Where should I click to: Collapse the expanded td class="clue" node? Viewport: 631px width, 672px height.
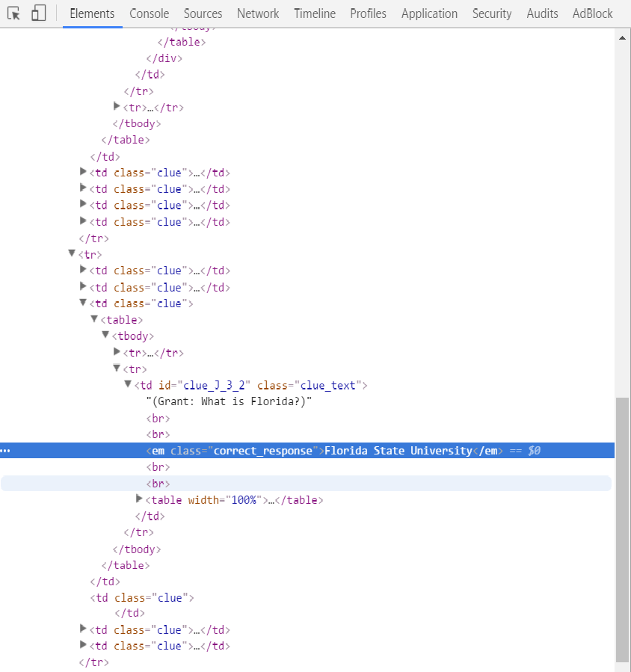[83, 303]
